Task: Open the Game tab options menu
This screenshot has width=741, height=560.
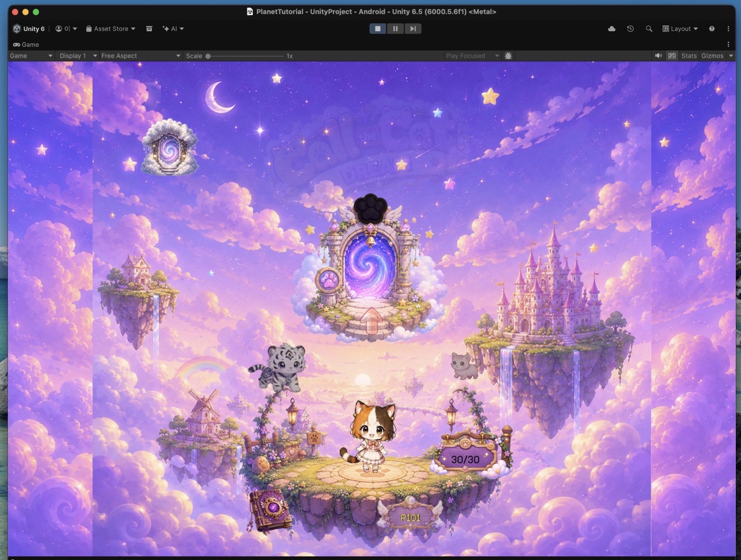Action: pyautogui.click(x=728, y=44)
